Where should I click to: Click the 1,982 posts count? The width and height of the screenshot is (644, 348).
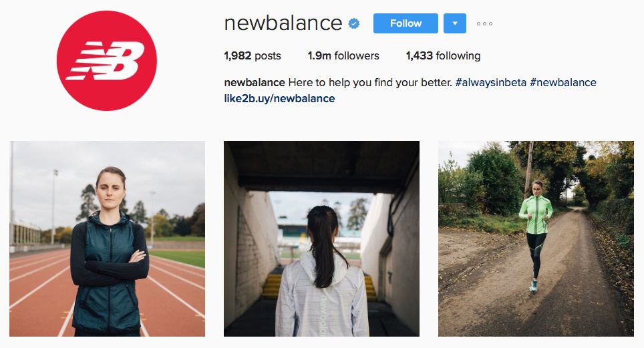pos(252,55)
